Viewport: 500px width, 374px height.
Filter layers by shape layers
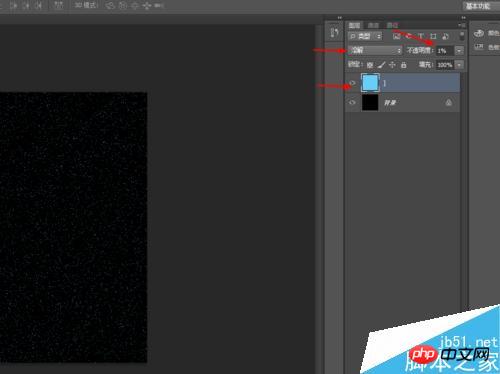click(x=433, y=36)
